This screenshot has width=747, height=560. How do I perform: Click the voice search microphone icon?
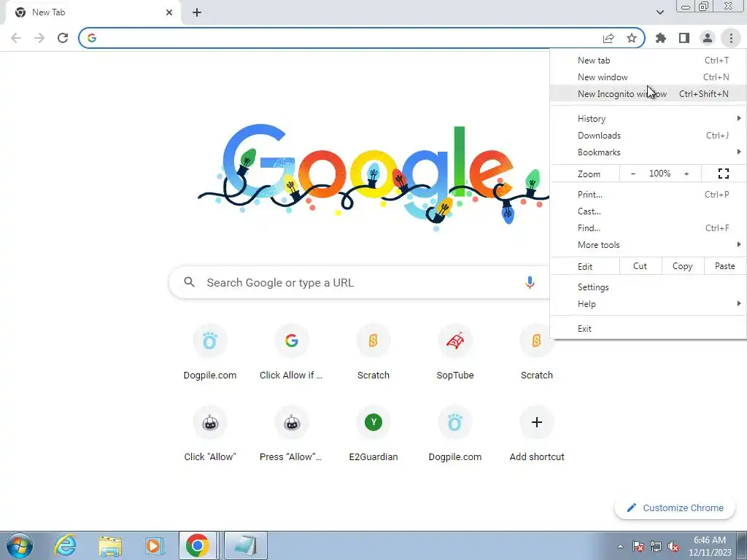click(530, 282)
